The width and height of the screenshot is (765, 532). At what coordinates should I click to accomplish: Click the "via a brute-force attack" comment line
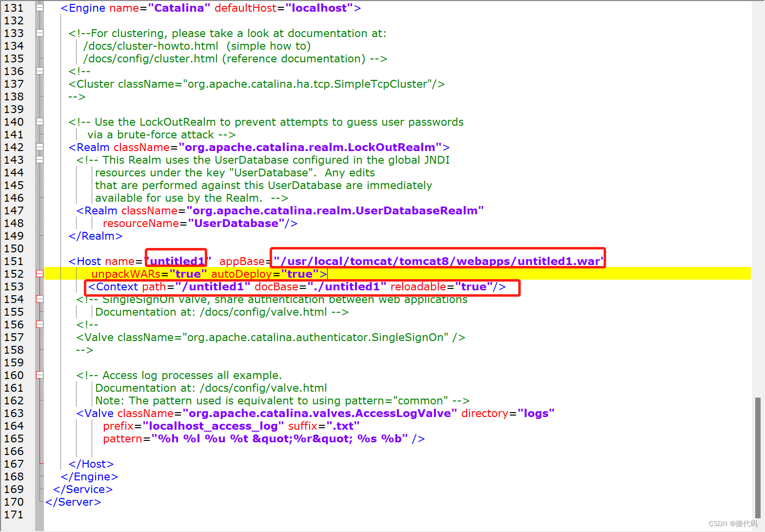(161, 134)
